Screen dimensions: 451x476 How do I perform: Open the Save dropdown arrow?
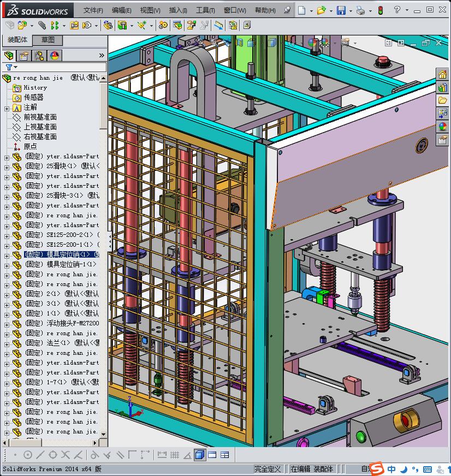pyautogui.click(x=351, y=11)
